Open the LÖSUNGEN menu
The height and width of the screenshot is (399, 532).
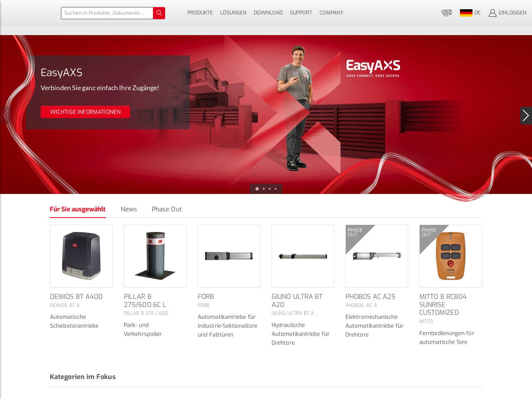(x=233, y=13)
